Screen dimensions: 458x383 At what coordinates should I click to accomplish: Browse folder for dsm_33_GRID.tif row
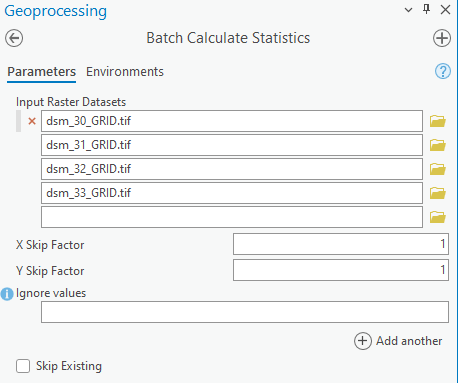(x=437, y=193)
